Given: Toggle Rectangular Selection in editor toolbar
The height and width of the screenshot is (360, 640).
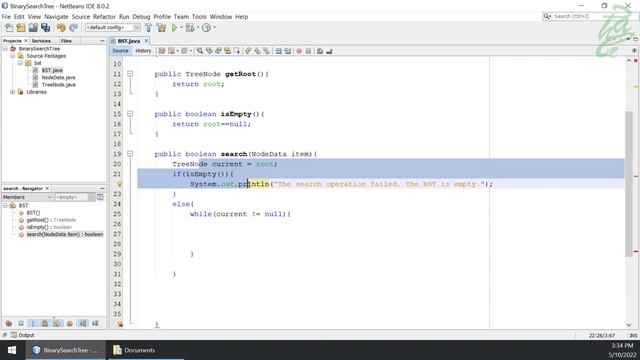Looking at the screenshot, I should coord(237,51).
